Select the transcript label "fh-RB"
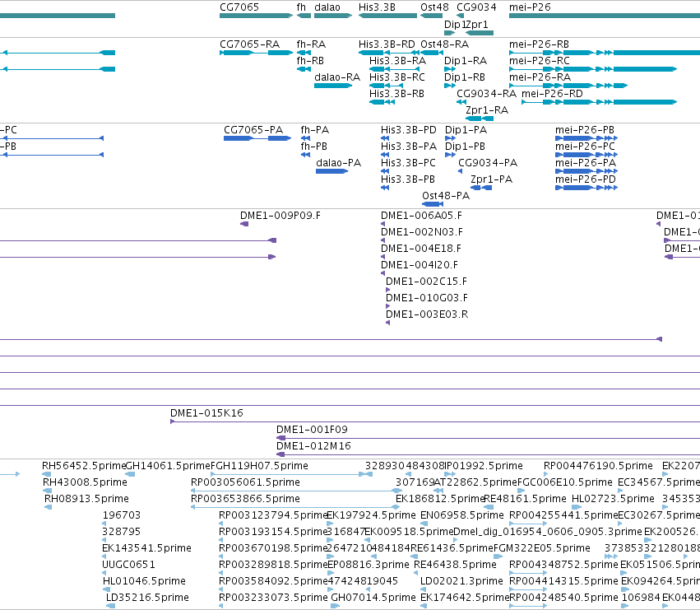Image resolution: width=700 pixels, height=610 pixels. coord(310,61)
